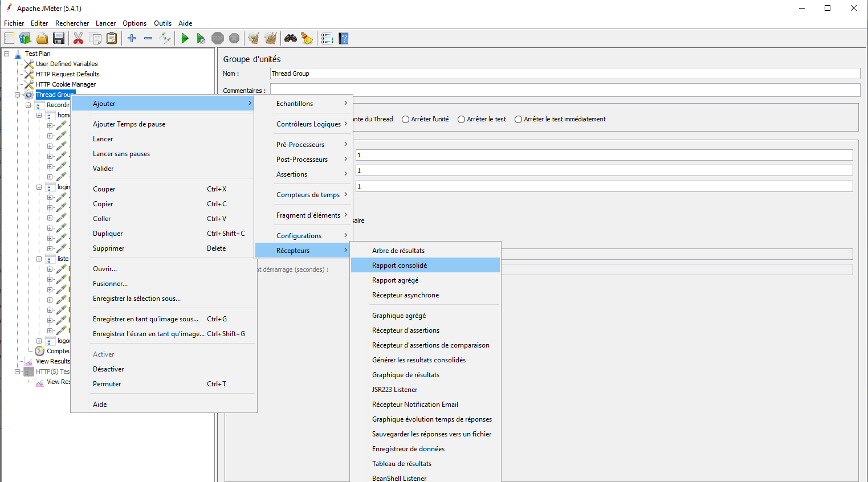Click the Shutdown X icon
The image size is (868, 482).
(234, 38)
